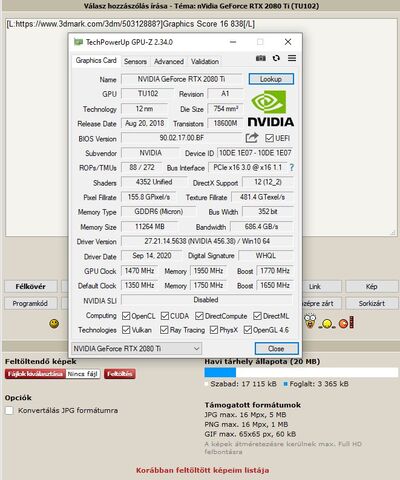Image resolution: width=400 pixels, height=480 pixels.
Task: Toggle the CUDA checkbox
Action: [x=165, y=316]
